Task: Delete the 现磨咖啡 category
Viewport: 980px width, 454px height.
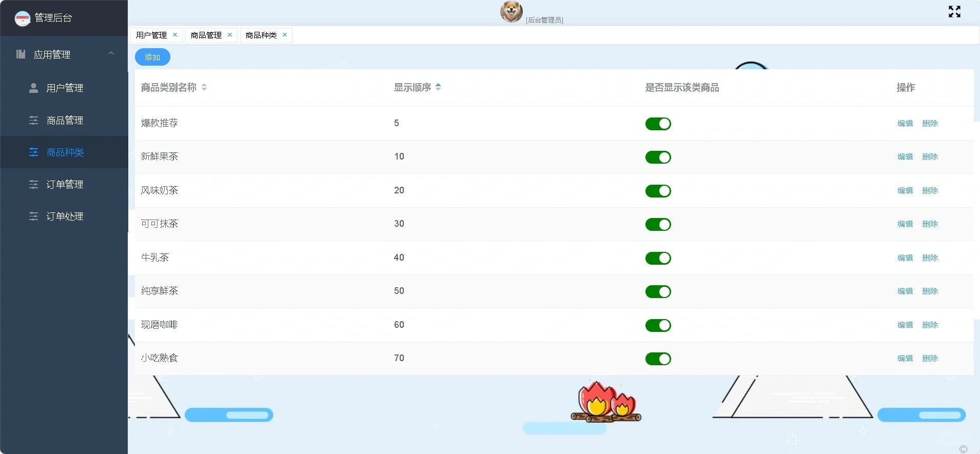Action: pyautogui.click(x=930, y=325)
